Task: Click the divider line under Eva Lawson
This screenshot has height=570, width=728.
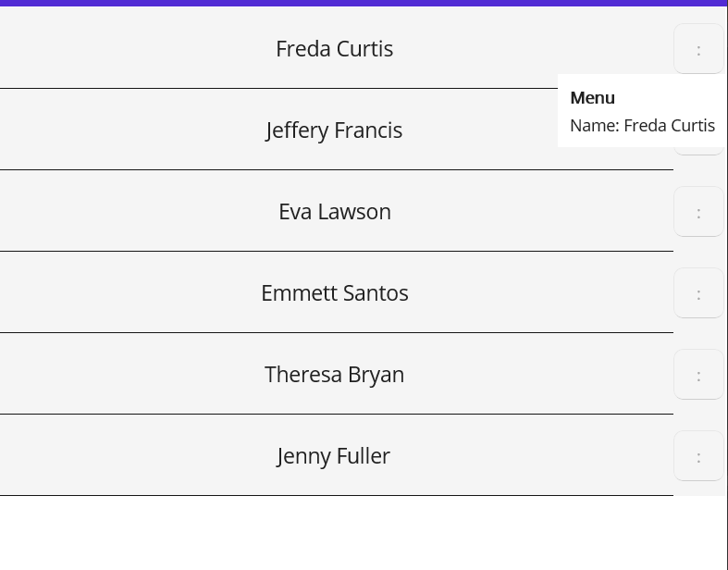Action: (337, 251)
